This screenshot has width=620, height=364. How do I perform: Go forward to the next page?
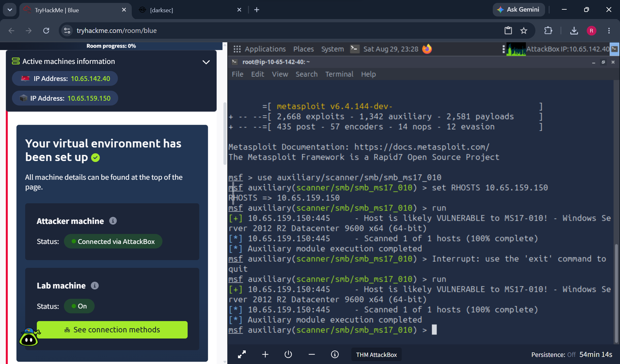(29, 31)
